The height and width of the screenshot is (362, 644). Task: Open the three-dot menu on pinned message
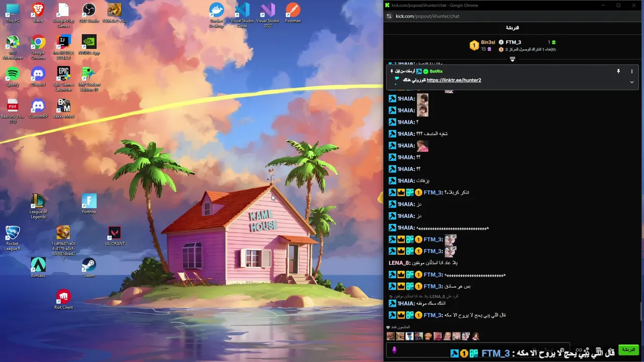[632, 71]
